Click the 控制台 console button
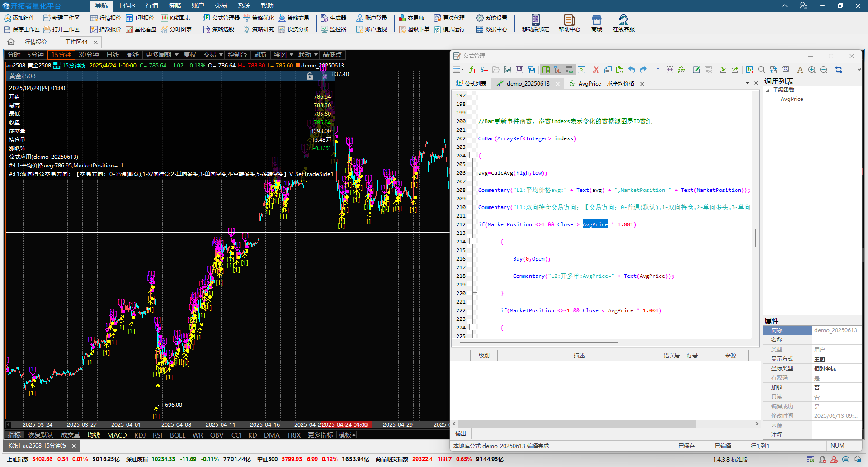 tap(237, 55)
